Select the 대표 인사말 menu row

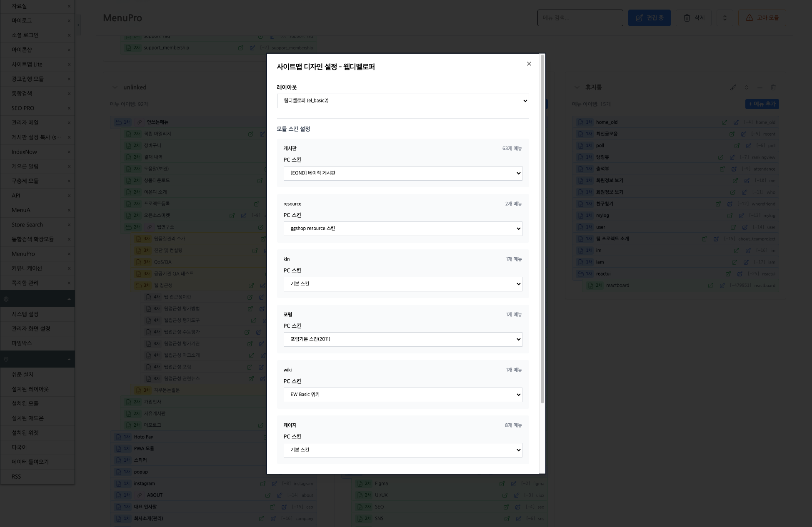coord(214,507)
